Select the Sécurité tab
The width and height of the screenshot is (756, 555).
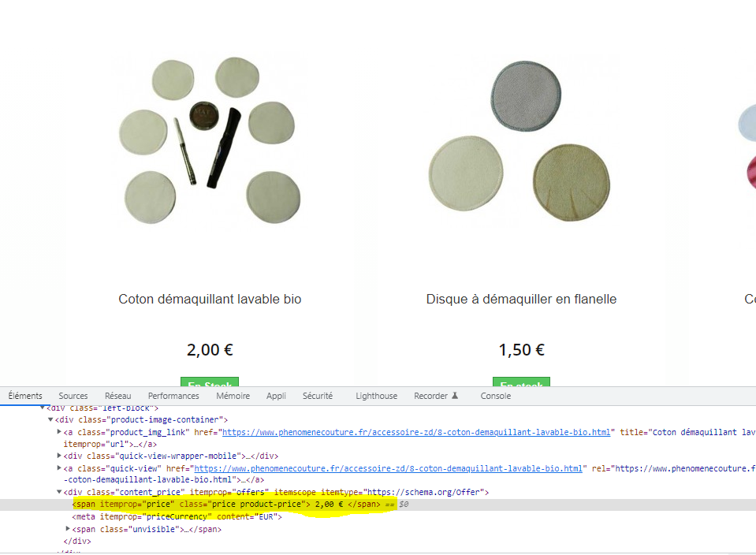tap(318, 396)
